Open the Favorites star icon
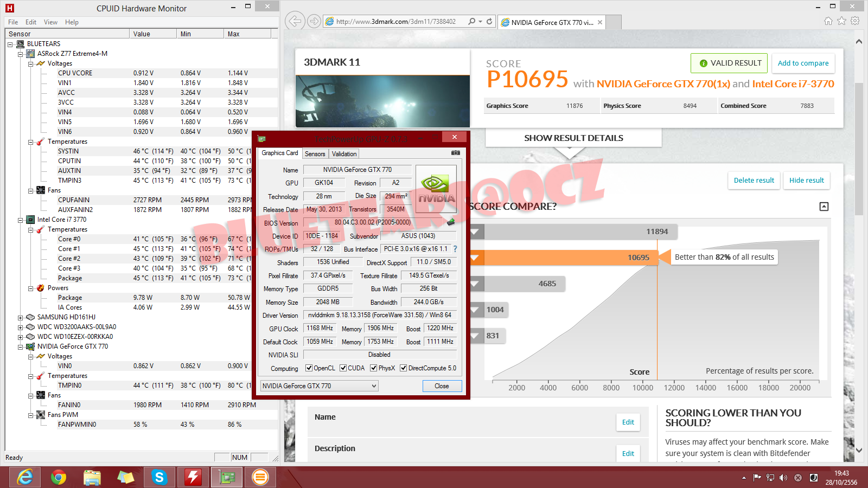The height and width of the screenshot is (488, 868). click(x=841, y=21)
